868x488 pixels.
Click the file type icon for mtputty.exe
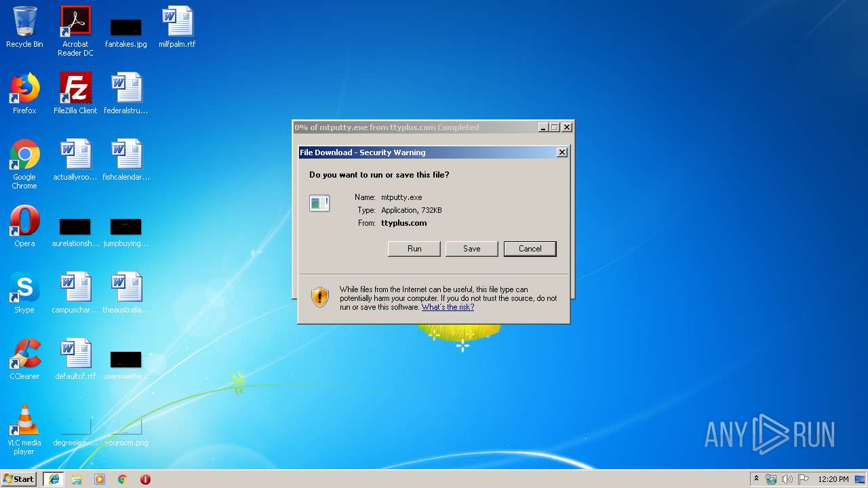click(x=319, y=203)
